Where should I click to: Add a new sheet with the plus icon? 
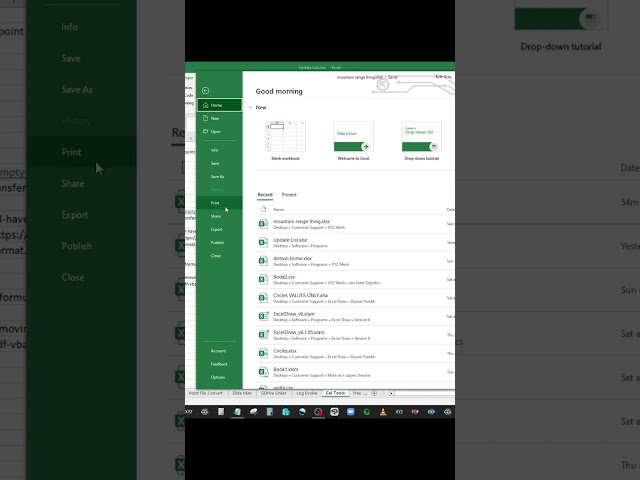click(374, 393)
